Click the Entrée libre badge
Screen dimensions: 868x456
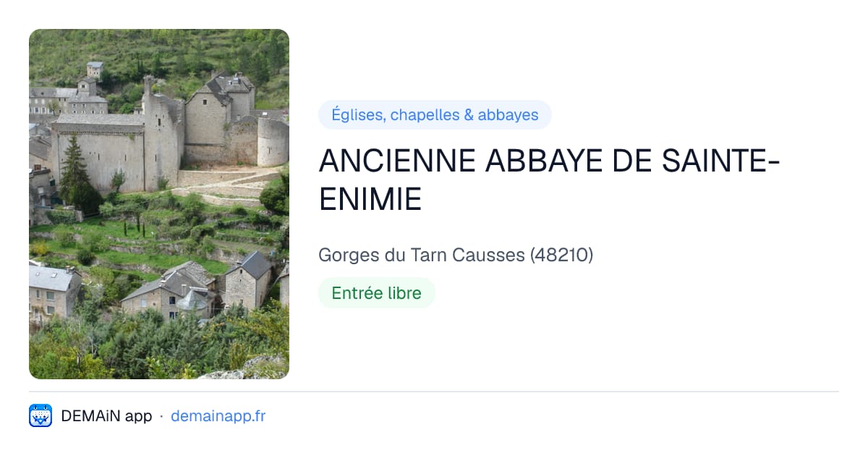click(376, 293)
